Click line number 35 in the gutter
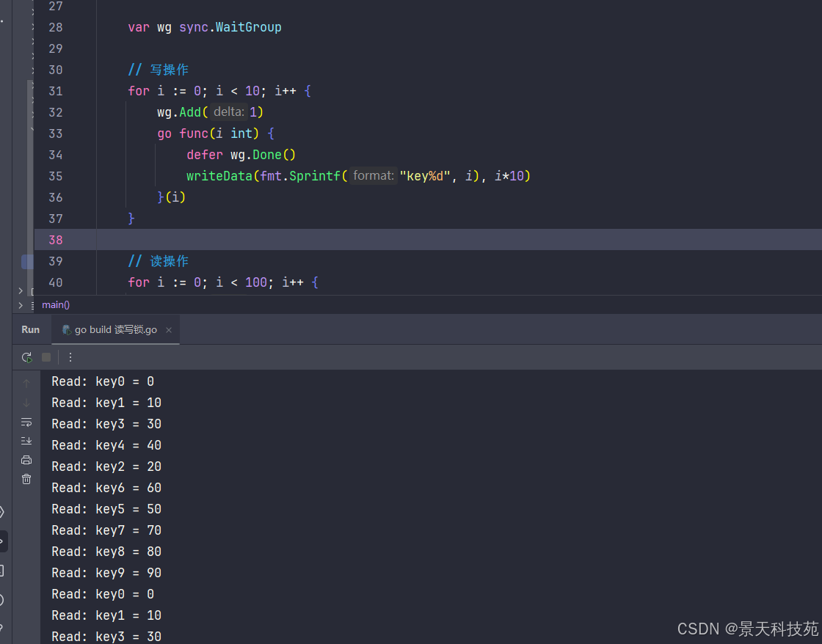This screenshot has width=822, height=644. [x=56, y=176]
